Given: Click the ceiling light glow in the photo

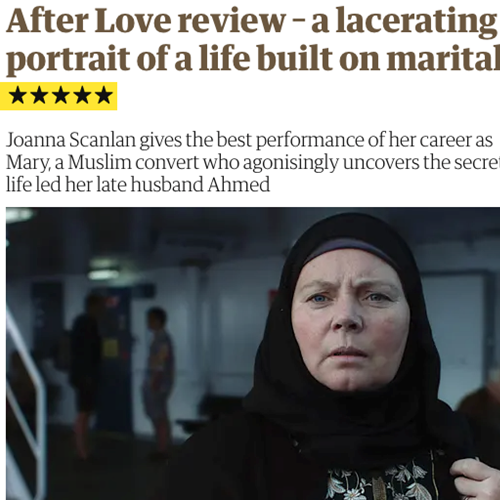Looking at the screenshot, I should click(19, 214).
